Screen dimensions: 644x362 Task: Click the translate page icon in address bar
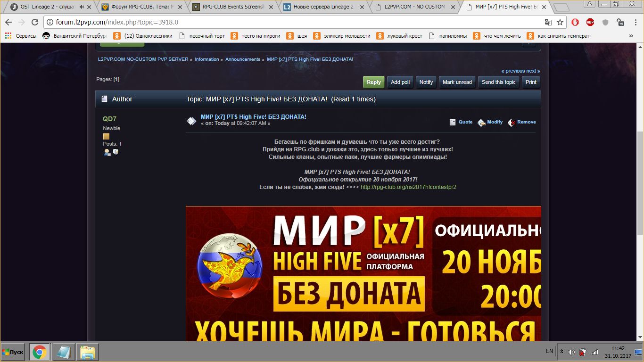click(x=548, y=22)
